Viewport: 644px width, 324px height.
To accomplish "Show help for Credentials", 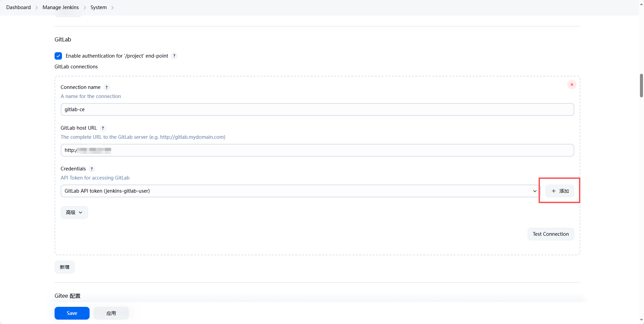I will (x=92, y=169).
